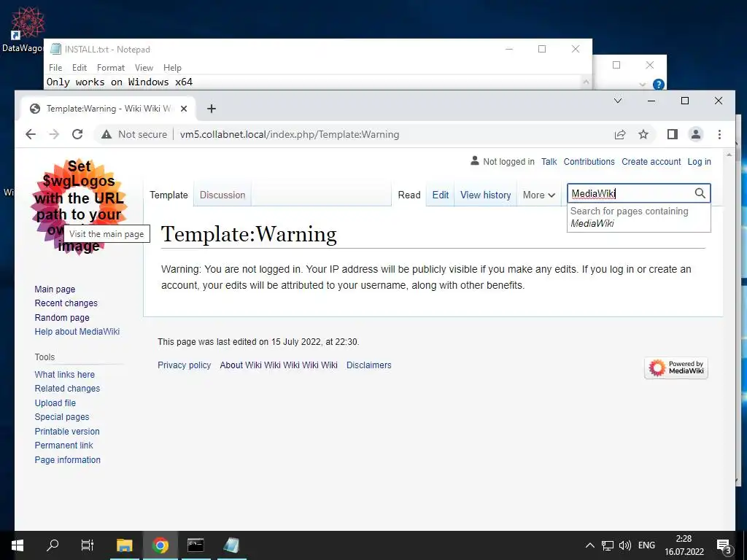This screenshot has width=747, height=560.
Task: Open Notepad's File menu
Action: click(x=55, y=68)
